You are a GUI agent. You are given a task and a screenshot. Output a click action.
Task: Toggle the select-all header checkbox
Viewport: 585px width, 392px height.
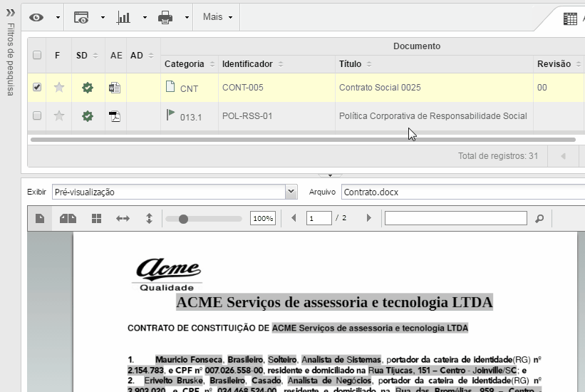[x=38, y=56]
